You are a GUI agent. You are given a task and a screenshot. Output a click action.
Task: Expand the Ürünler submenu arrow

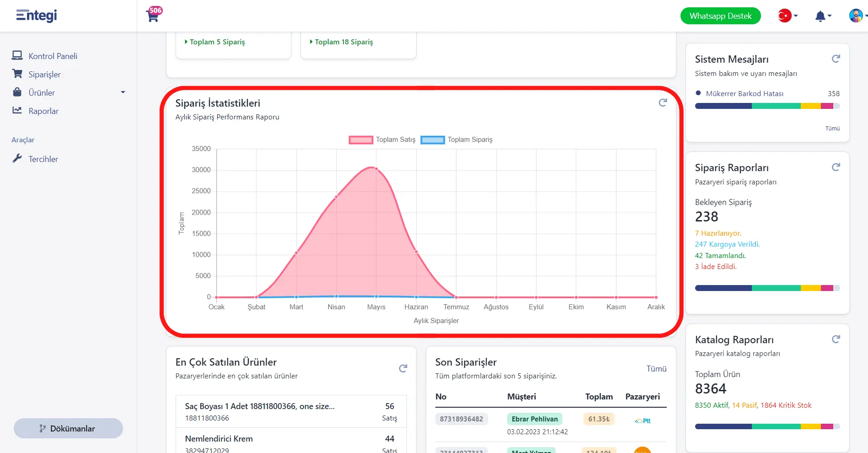(123, 92)
